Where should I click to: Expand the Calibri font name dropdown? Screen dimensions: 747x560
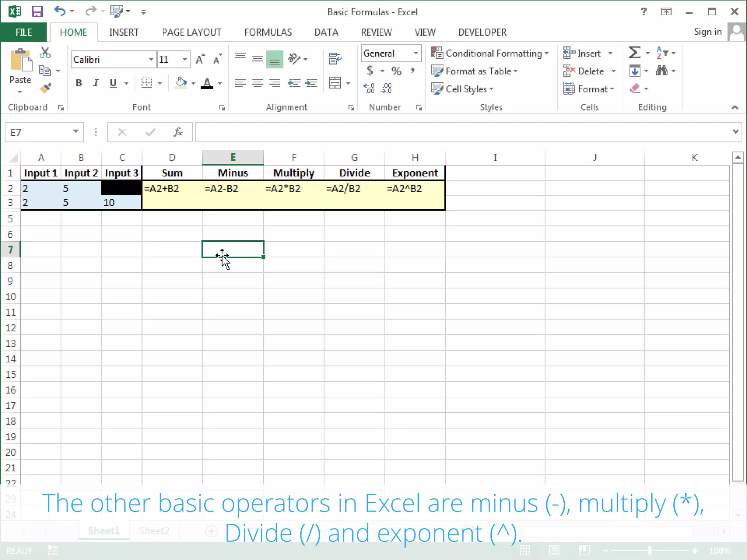tap(151, 59)
